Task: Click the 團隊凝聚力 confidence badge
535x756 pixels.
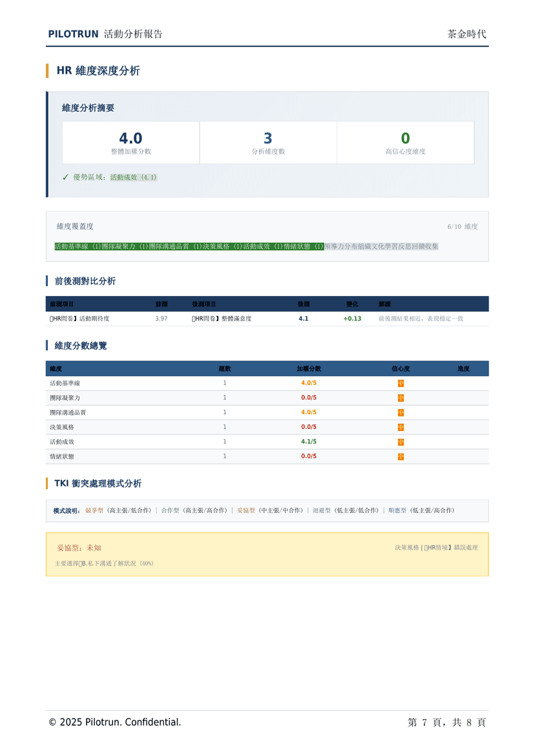Action: [400, 397]
